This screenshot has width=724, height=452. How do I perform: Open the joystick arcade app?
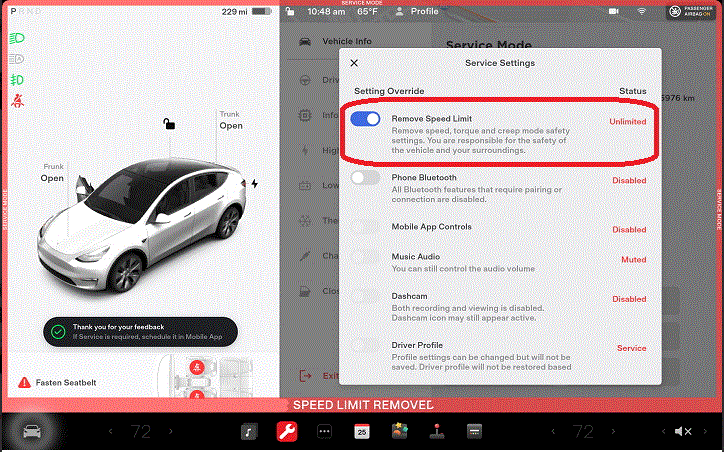[436, 432]
